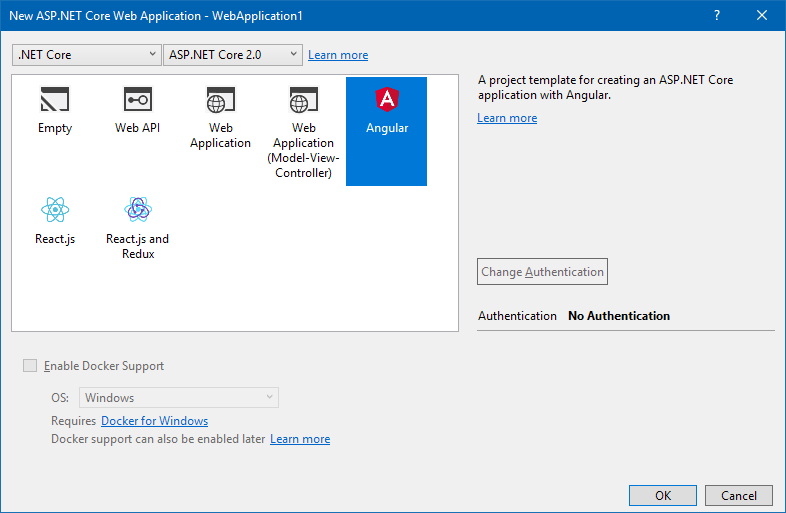The width and height of the screenshot is (786, 513).
Task: Select the Angular template icon
Action: point(387,99)
